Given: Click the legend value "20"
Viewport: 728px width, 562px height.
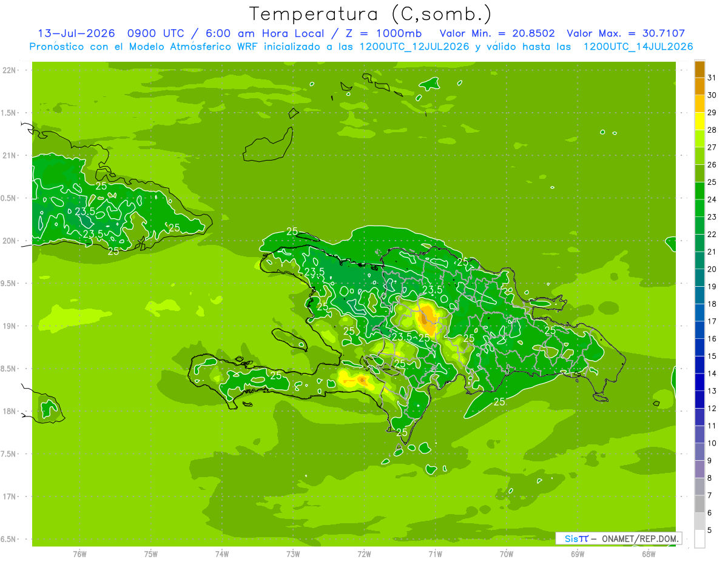Looking at the screenshot, I should click(712, 269).
